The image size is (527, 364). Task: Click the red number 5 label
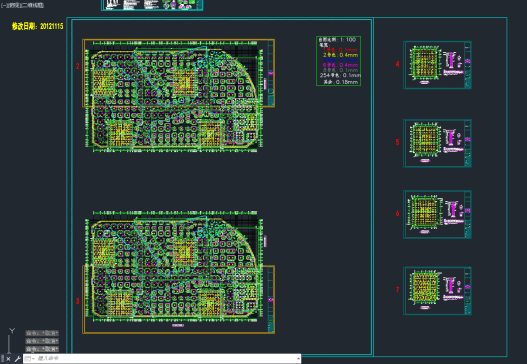[398, 142]
